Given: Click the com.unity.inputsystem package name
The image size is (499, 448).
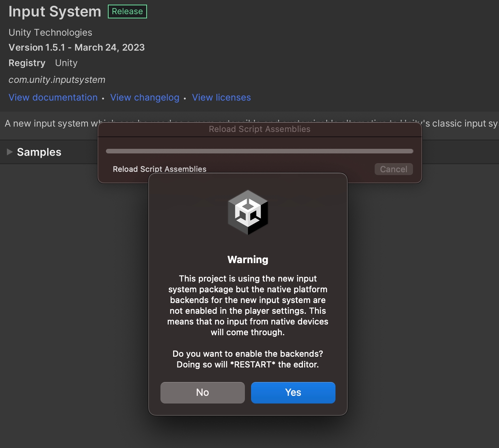Looking at the screenshot, I should (x=57, y=80).
